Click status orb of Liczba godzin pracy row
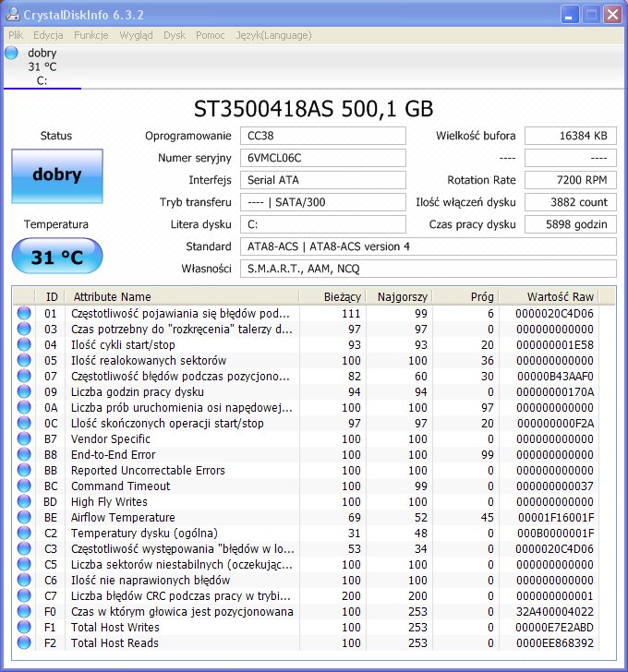628x672 pixels. tap(24, 391)
